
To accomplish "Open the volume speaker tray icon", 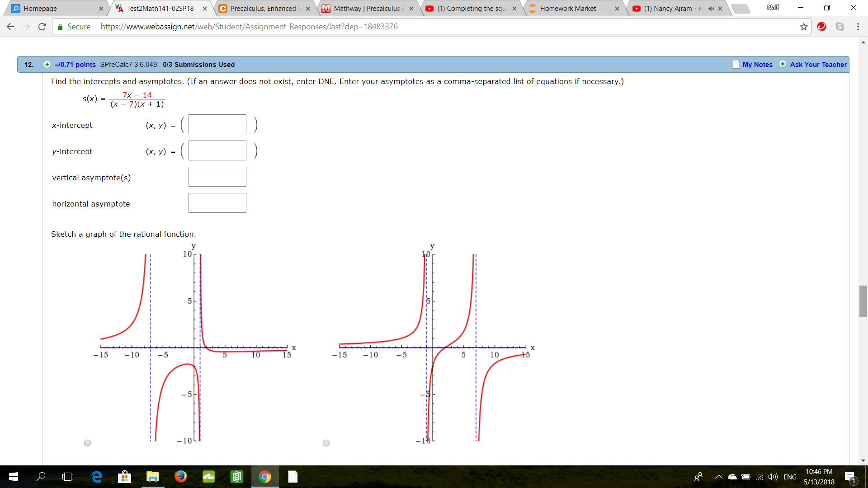I will (773, 477).
